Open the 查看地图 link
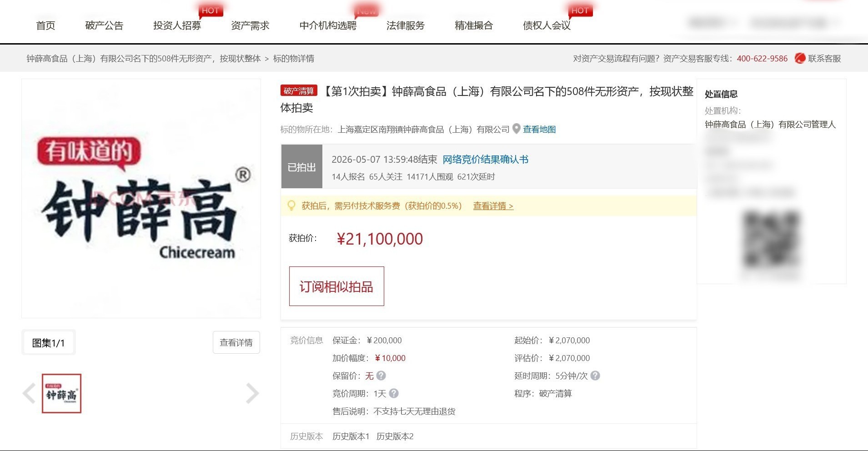The image size is (868, 451). coord(539,129)
